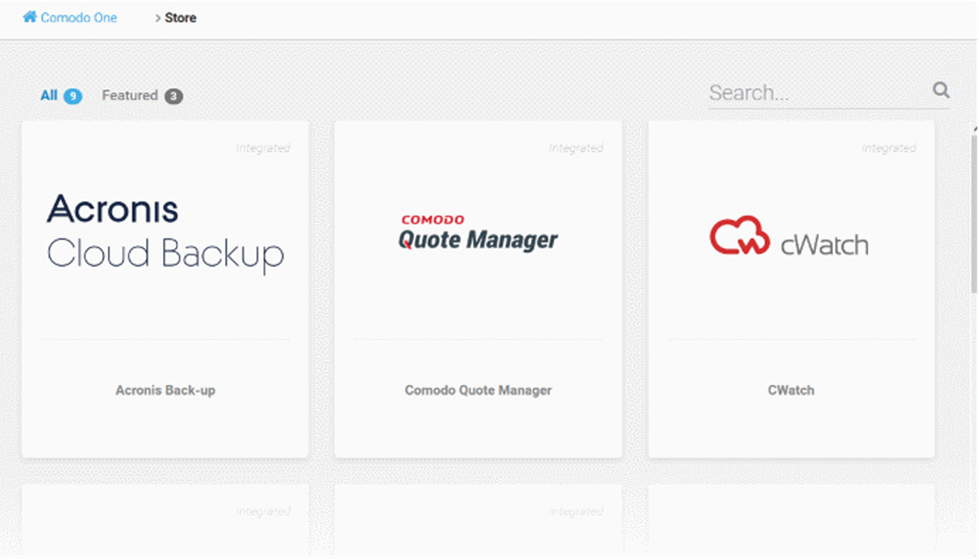Select the Acronis Back-up title
The height and width of the screenshot is (560, 979).
click(166, 390)
